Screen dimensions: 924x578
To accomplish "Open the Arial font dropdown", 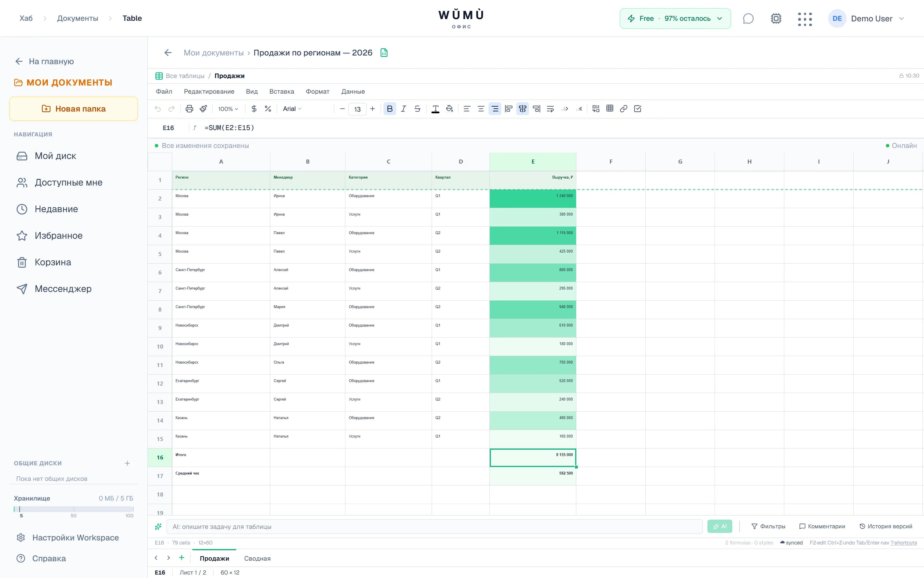I will (x=292, y=109).
